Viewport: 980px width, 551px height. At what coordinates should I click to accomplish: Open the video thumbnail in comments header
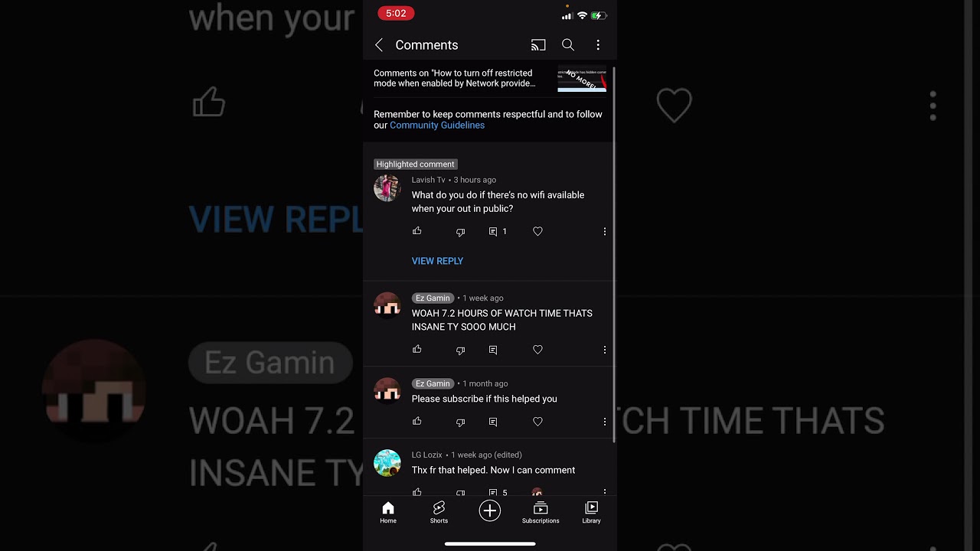pyautogui.click(x=582, y=80)
